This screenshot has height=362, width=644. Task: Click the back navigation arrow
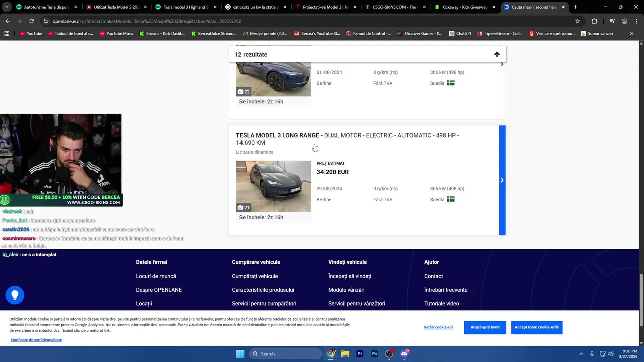(x=7, y=21)
